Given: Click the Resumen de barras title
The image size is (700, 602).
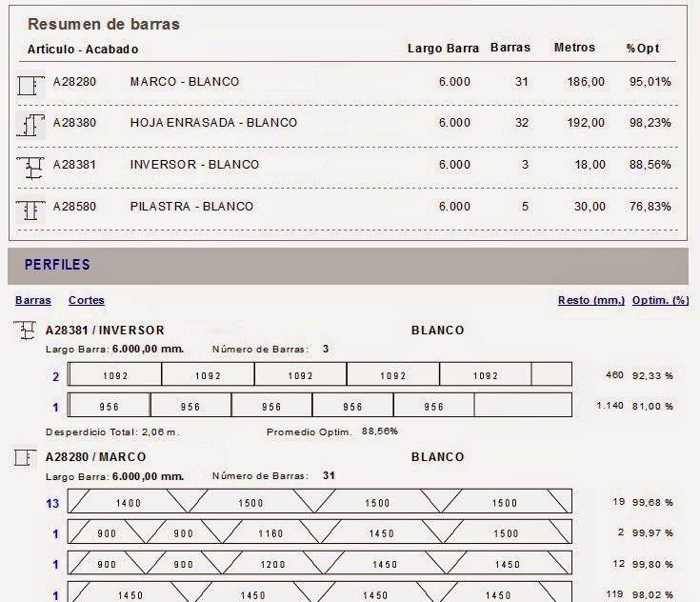Looking at the screenshot, I should click(103, 24).
